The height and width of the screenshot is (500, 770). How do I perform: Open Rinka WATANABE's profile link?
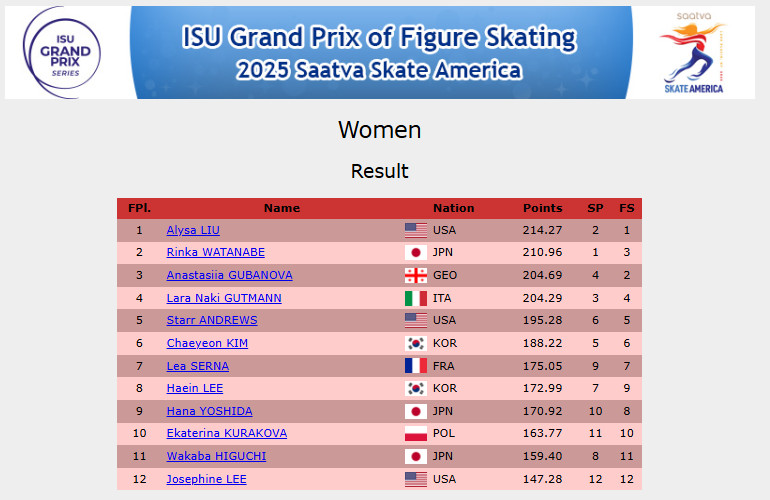(215, 252)
